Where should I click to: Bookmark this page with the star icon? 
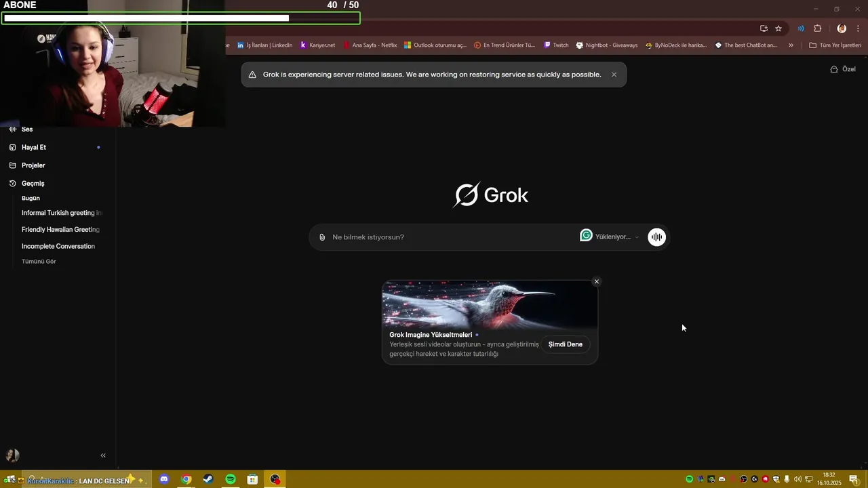click(x=778, y=28)
